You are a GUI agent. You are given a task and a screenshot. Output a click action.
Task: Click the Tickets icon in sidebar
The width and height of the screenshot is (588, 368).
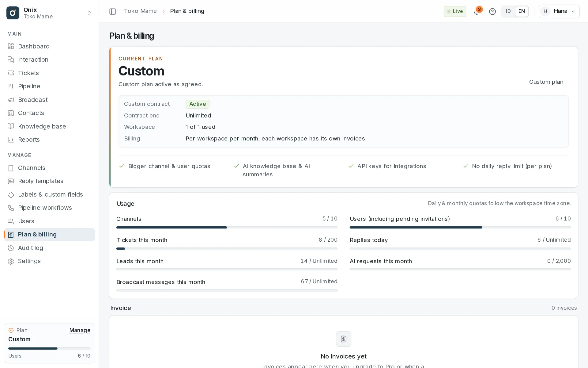11,73
